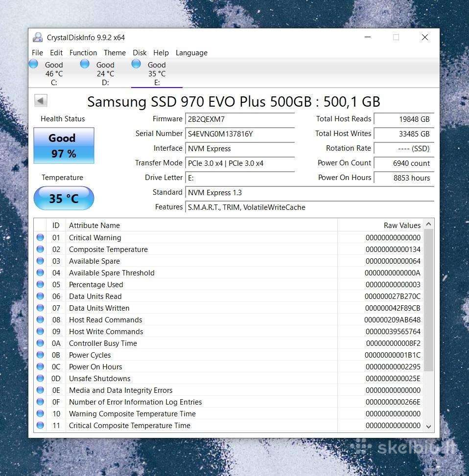Click the Features field with S.M.A.R.T., TRIM
The width and height of the screenshot is (469, 476).
point(309,207)
